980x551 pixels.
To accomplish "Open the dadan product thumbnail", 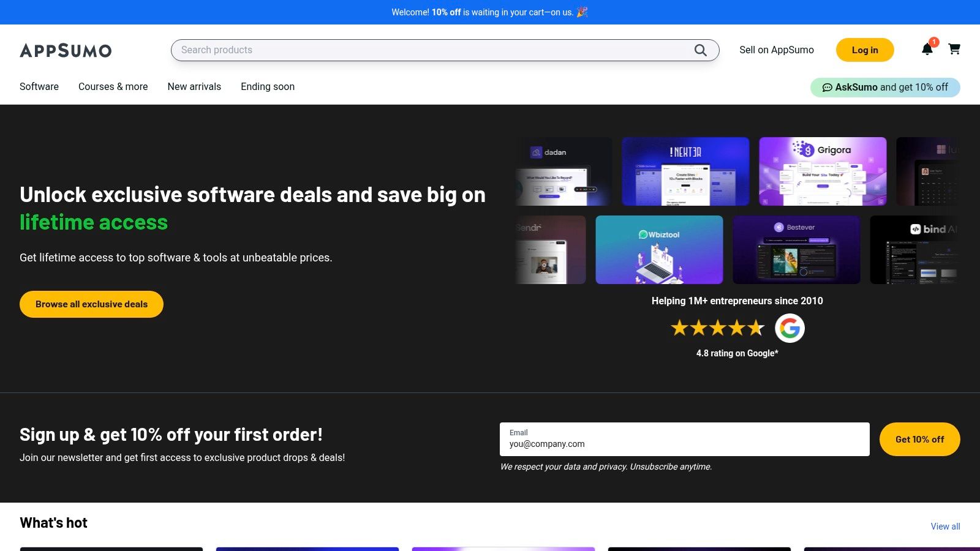I will coord(563,171).
